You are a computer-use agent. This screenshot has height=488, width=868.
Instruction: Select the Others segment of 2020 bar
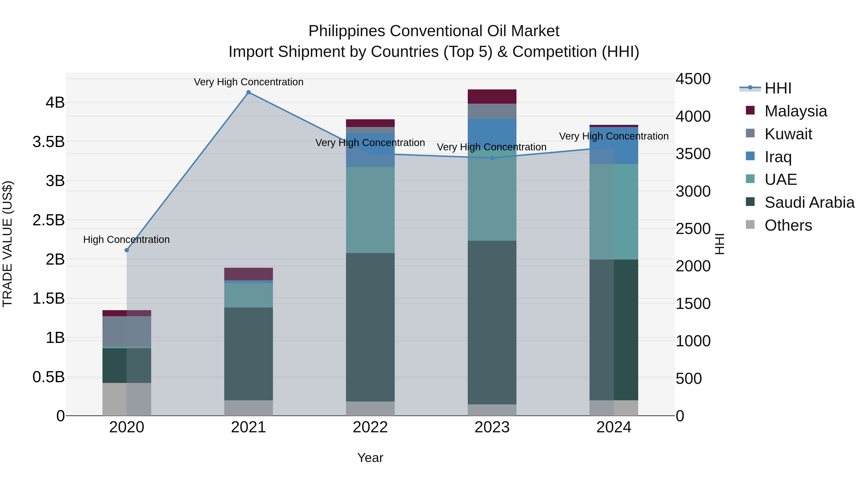[127, 399]
